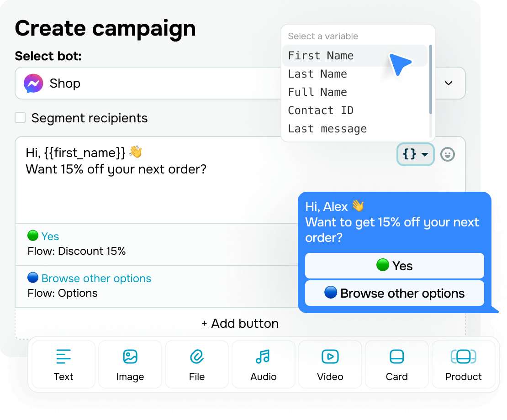
Task: Click the Browse other options flow link
Action: pyautogui.click(x=96, y=278)
